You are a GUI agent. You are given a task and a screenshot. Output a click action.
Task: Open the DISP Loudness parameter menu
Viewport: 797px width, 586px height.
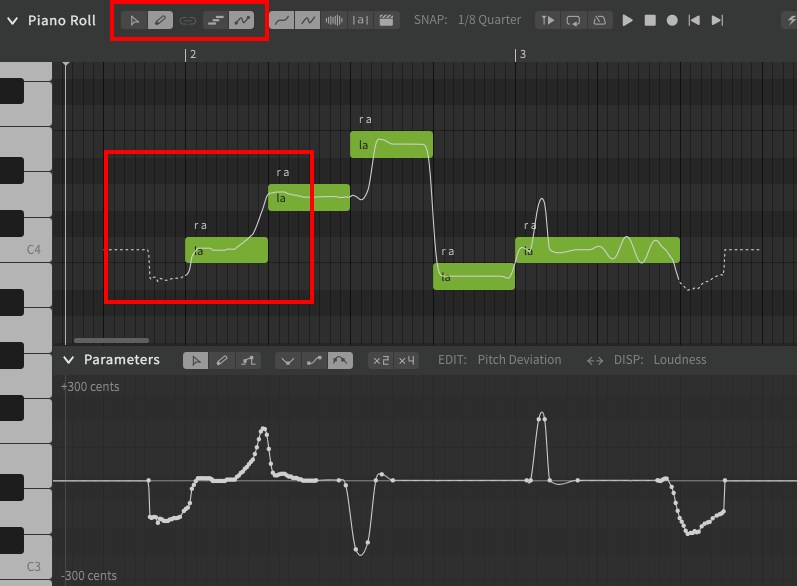[x=679, y=360]
